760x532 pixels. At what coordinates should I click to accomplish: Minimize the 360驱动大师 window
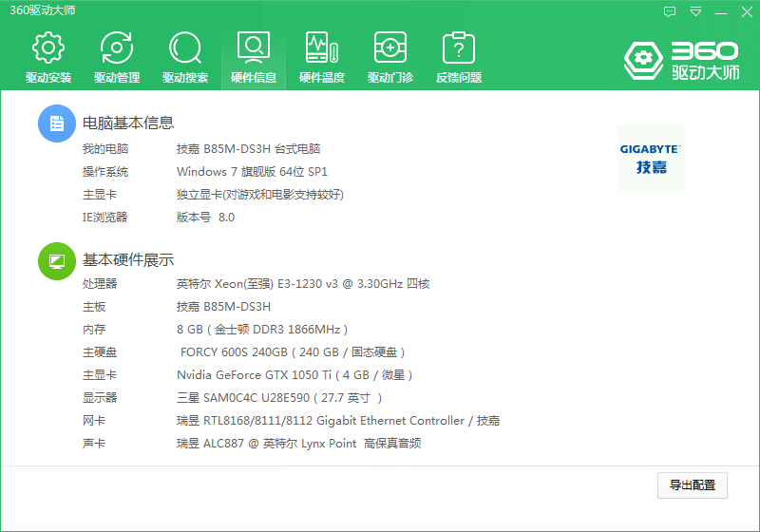click(x=722, y=11)
